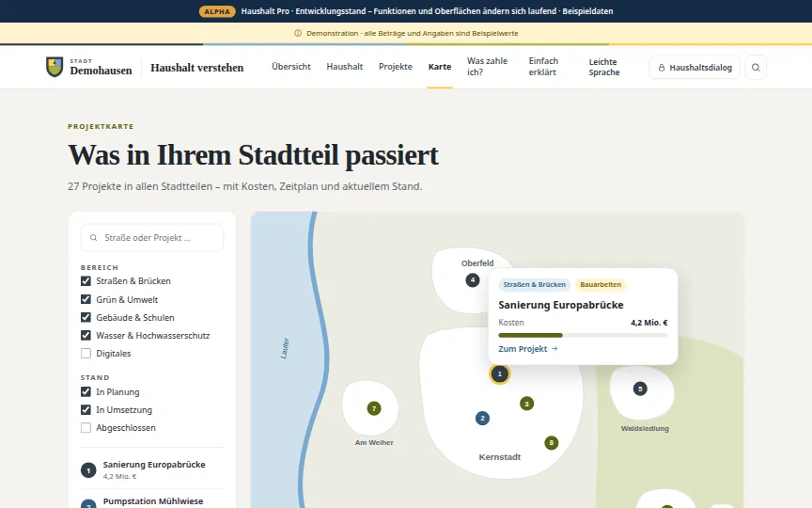Click the Straßen & Brücken tag in popup
The height and width of the screenshot is (508, 812).
pyautogui.click(x=534, y=285)
